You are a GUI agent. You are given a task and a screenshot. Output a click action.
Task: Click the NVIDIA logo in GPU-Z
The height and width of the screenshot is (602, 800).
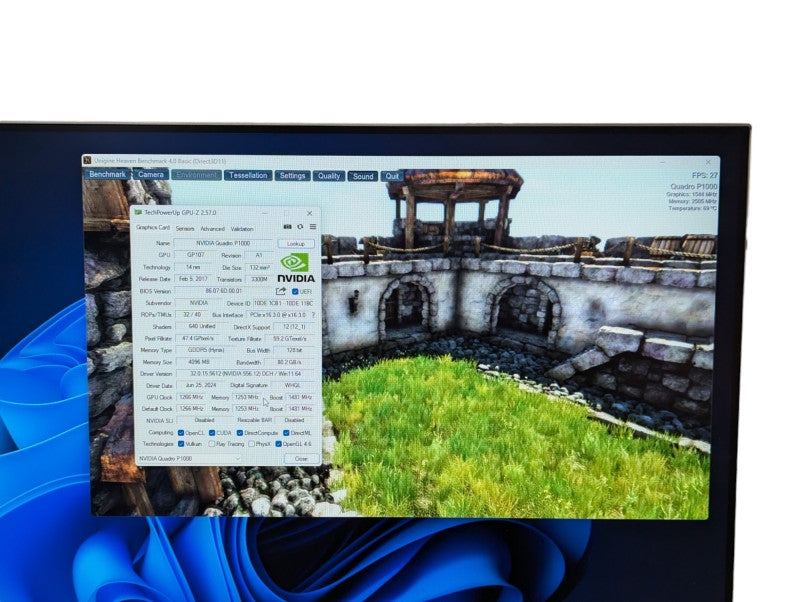click(x=296, y=268)
